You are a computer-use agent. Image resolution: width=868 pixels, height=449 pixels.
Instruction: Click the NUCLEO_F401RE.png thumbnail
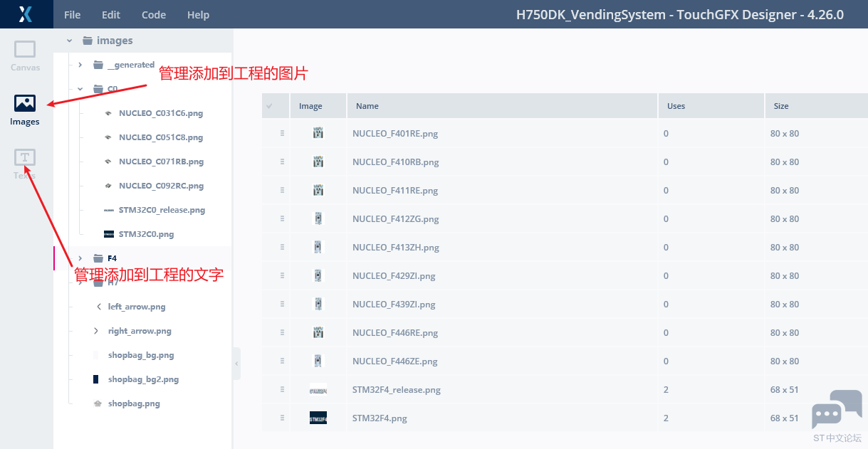click(318, 133)
